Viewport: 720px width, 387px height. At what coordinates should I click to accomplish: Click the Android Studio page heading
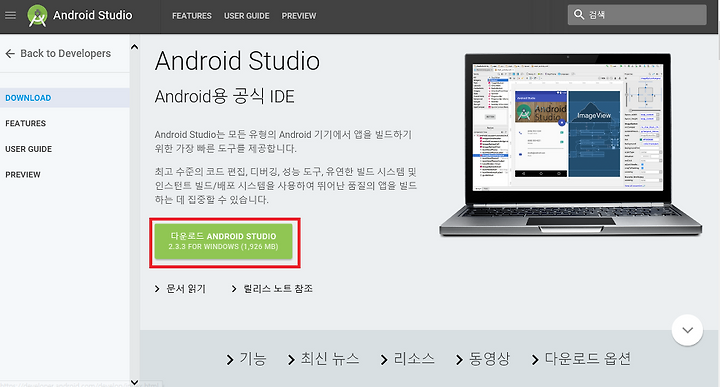(237, 61)
